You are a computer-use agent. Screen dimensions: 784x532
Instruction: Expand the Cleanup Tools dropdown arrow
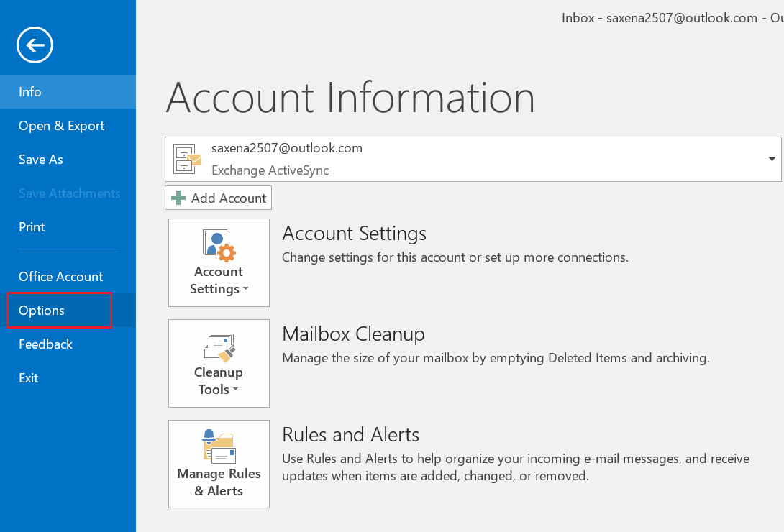235,390
